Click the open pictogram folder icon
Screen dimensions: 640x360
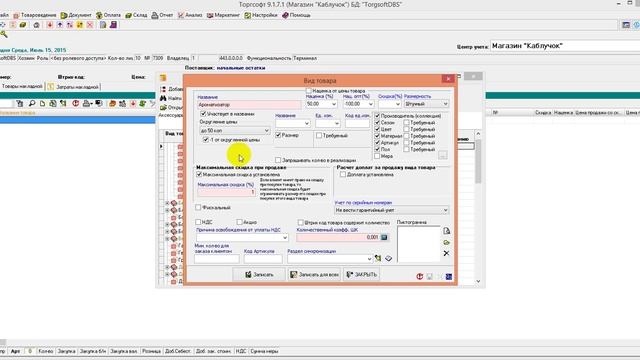447,242
